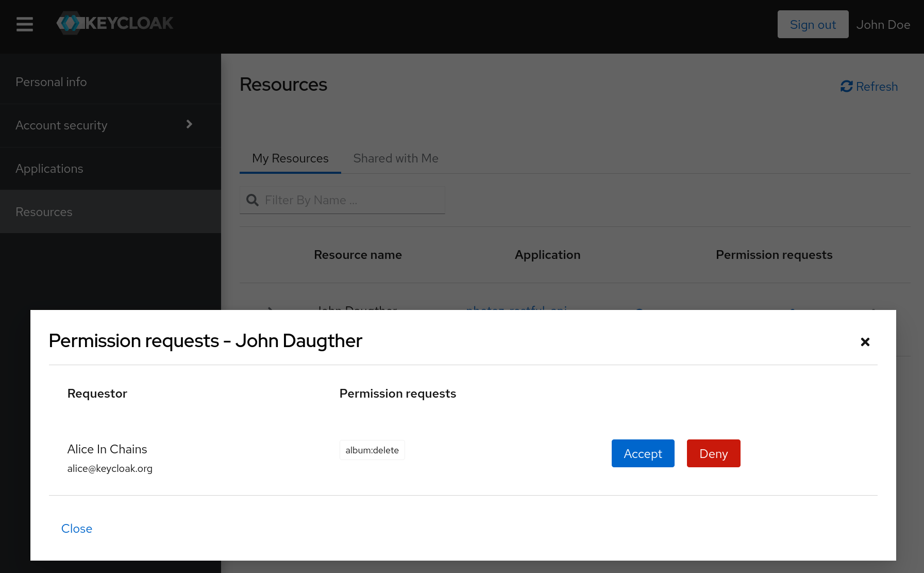Deny the album:delete permission request
The image size is (924, 573).
coord(713,453)
